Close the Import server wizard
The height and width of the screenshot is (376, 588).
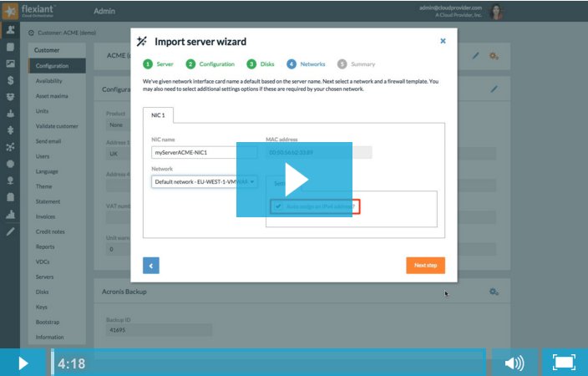point(443,41)
